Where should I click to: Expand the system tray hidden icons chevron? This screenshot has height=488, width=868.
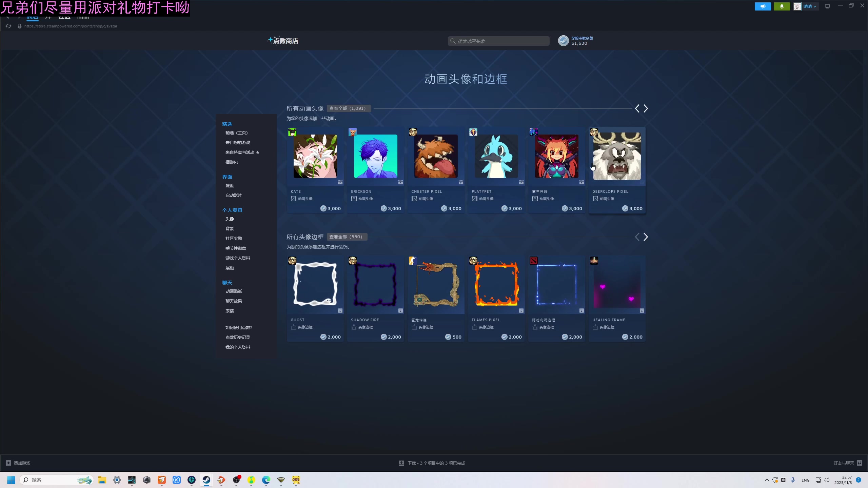[x=767, y=480]
